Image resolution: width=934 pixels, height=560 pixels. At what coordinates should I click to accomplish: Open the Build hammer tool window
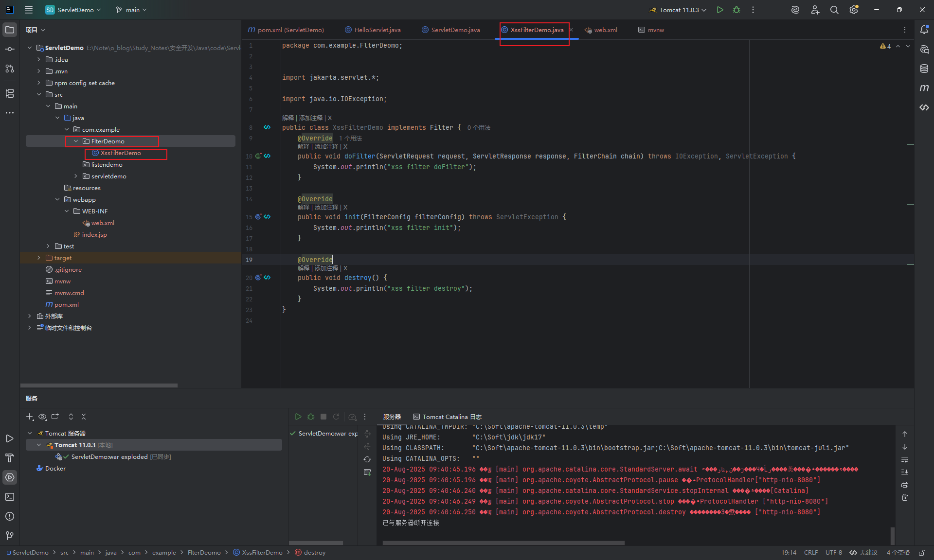point(10,458)
